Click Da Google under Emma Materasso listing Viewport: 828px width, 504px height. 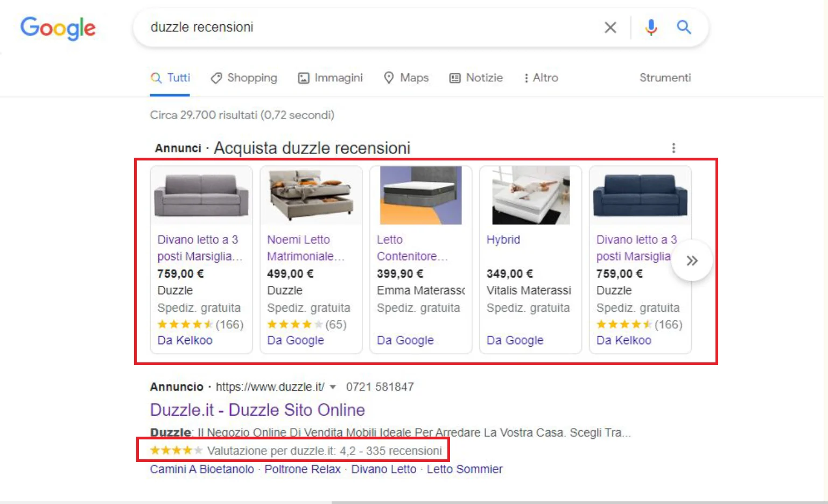pos(405,340)
